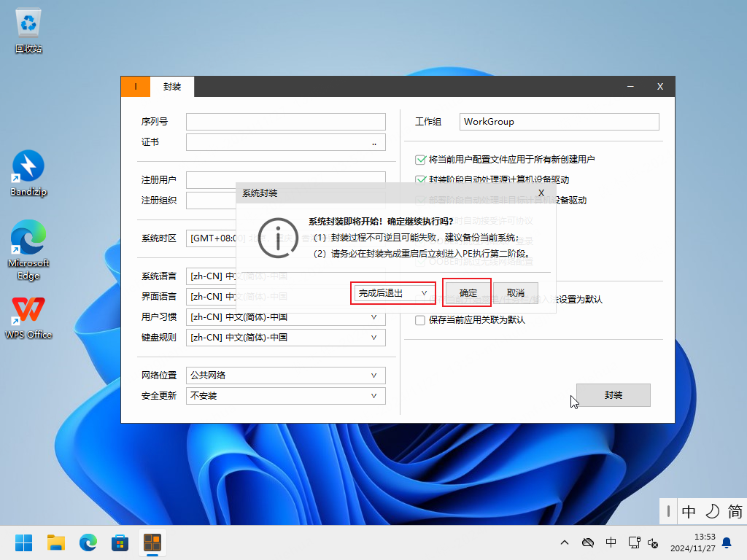Open the 网络位置 公共网络 dropdown
The height and width of the screenshot is (560, 747).
click(286, 376)
